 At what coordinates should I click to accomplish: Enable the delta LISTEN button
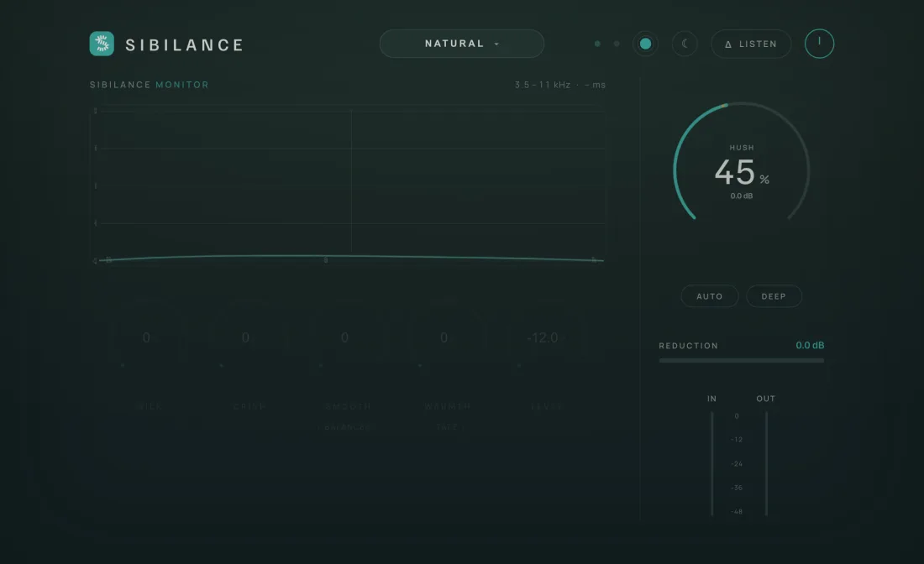click(x=751, y=44)
